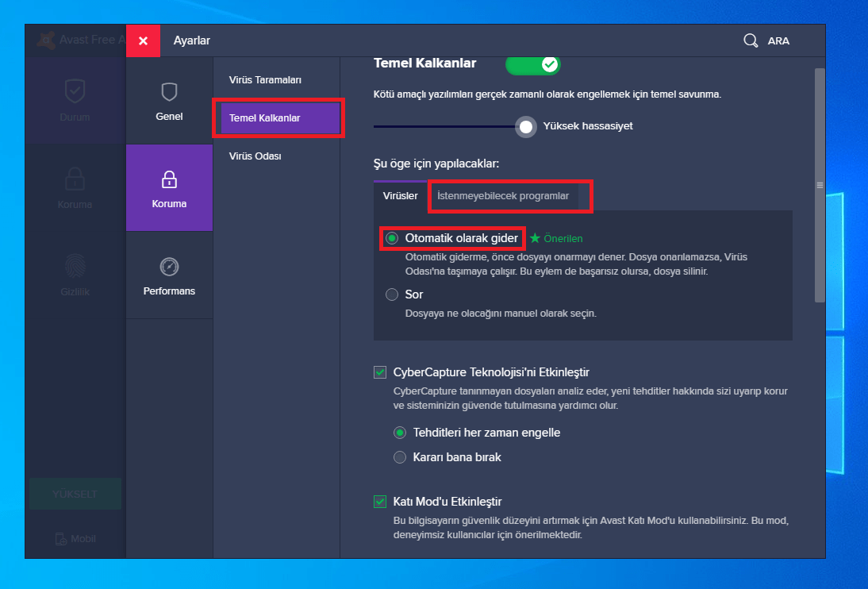Choose Tehditleri her zaman engelle option
Viewport: 868px width, 589px height.
(x=400, y=432)
